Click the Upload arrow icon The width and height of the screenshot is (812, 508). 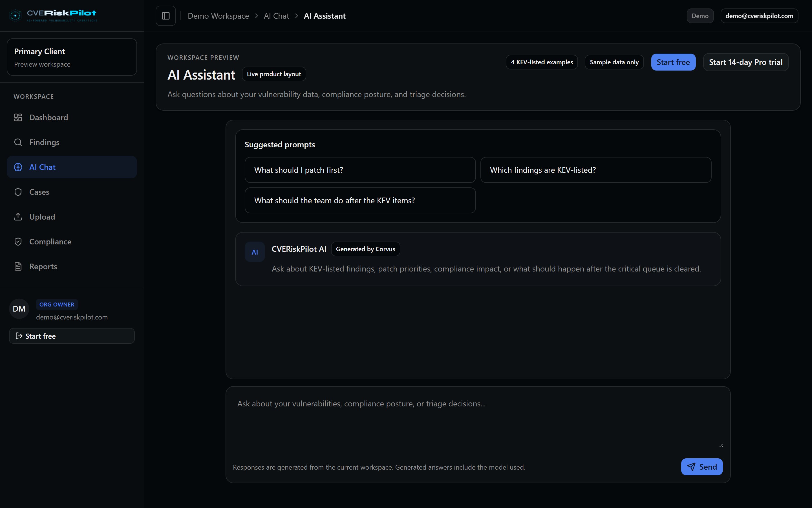click(18, 217)
